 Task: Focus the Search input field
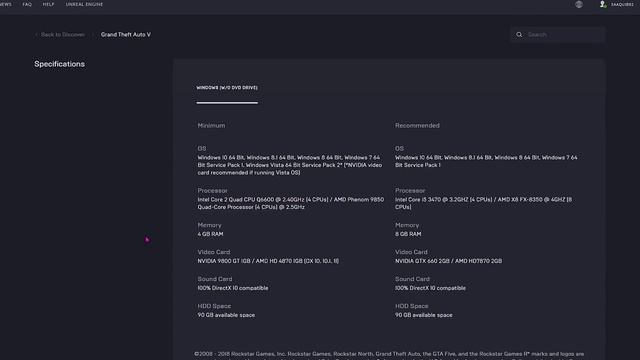(558, 35)
